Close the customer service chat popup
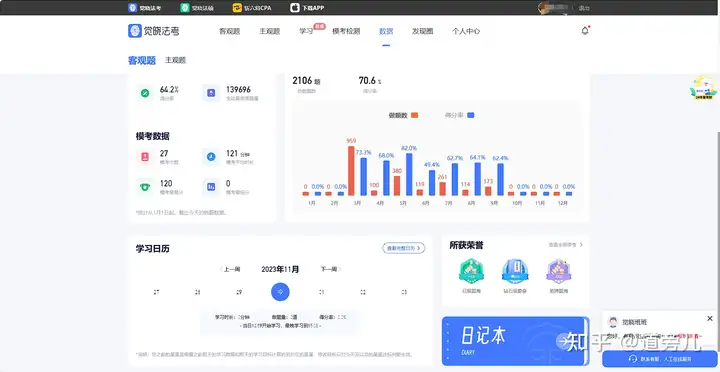The height and width of the screenshot is (372, 720). (709, 318)
